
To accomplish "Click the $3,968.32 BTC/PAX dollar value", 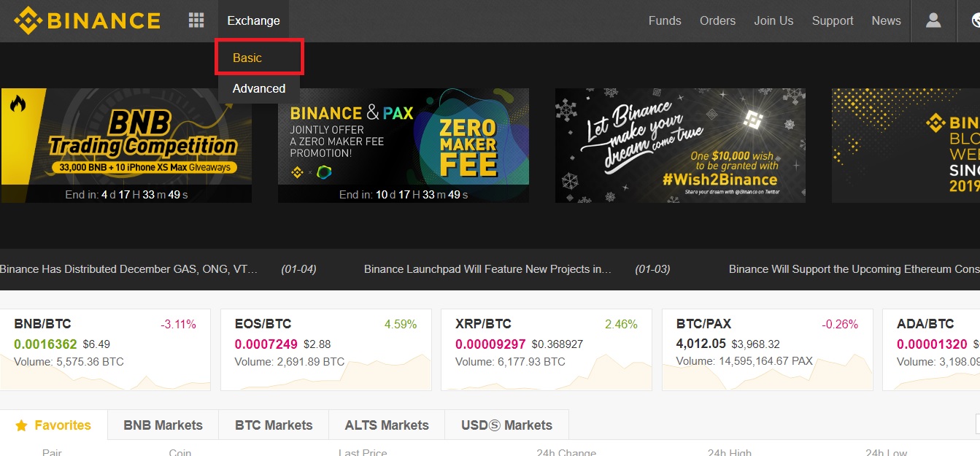I will [756, 344].
